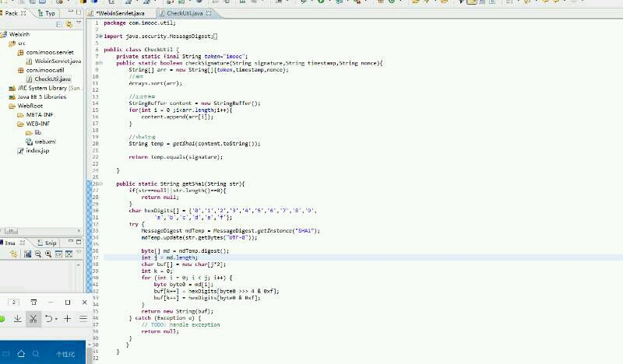623x364 pixels.
Task: Zoom in in Image Preview
Action: pyautogui.click(x=48, y=254)
